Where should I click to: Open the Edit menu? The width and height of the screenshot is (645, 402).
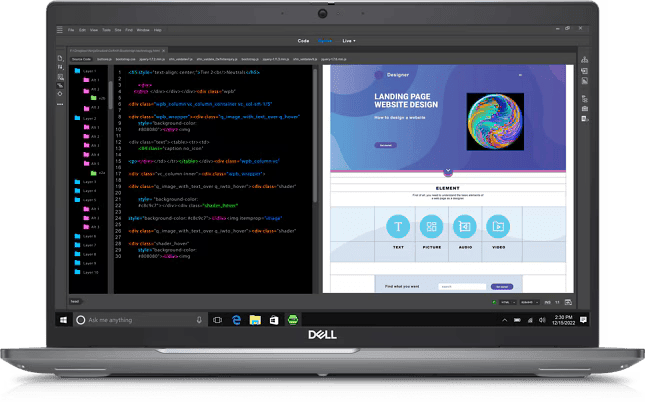coord(82,30)
